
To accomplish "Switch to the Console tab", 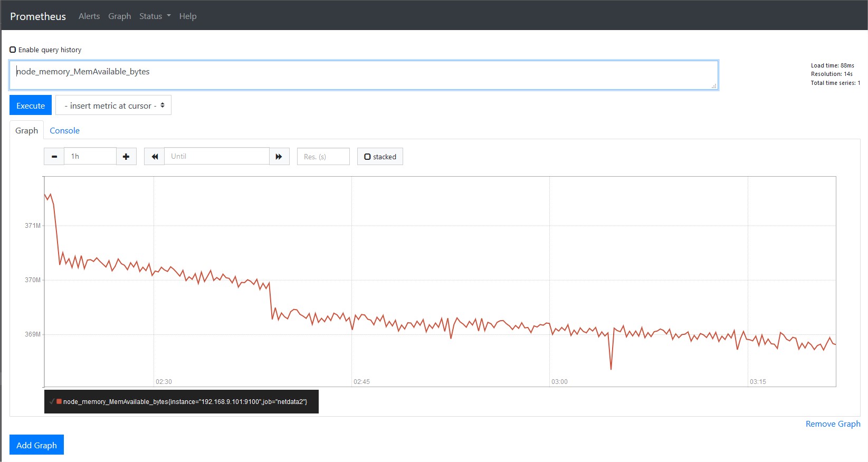I will (64, 130).
